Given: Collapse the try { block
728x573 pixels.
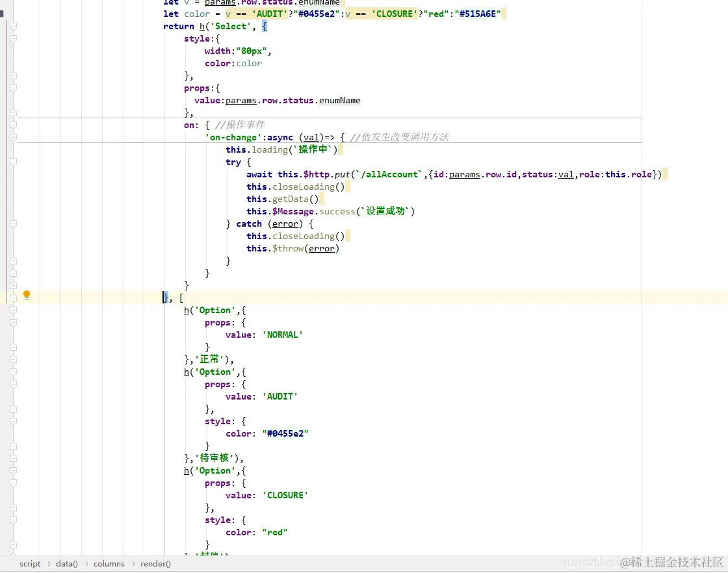Looking at the screenshot, I should coord(14,162).
